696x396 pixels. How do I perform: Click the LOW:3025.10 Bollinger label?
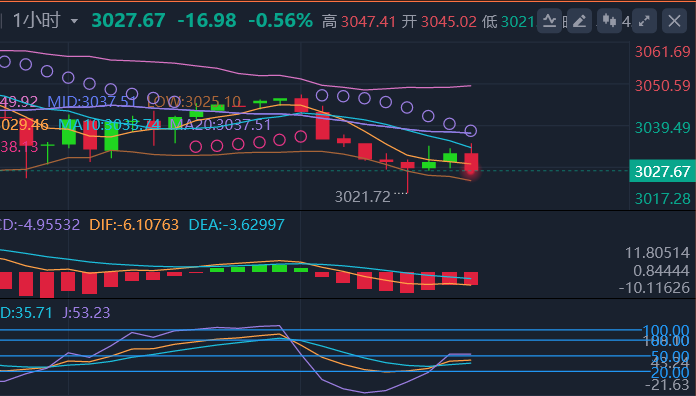pyautogui.click(x=194, y=102)
